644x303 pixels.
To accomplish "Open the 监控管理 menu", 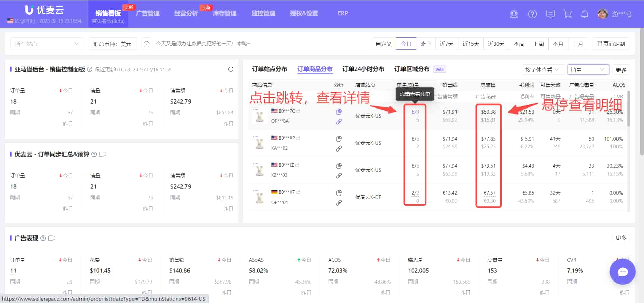I will [263, 13].
